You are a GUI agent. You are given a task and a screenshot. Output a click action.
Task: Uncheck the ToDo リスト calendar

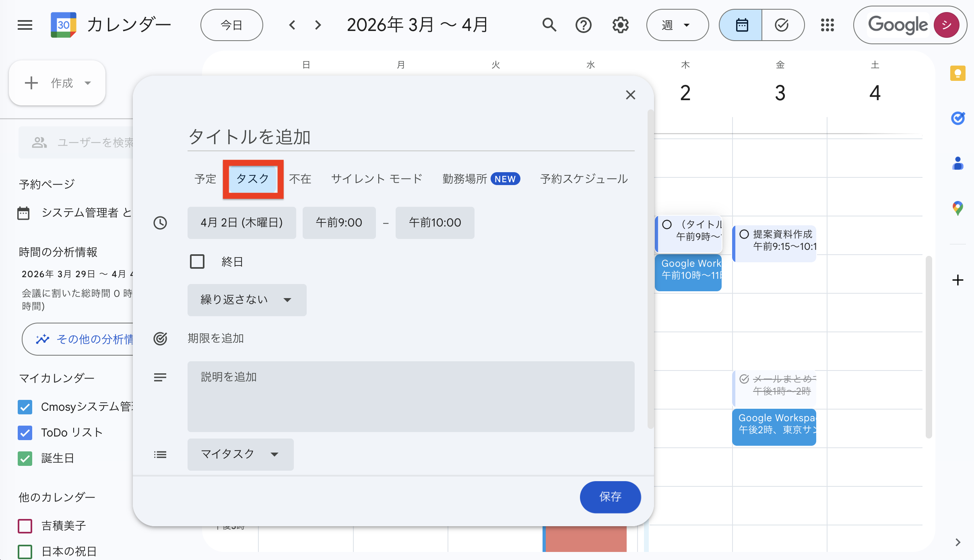tap(25, 433)
